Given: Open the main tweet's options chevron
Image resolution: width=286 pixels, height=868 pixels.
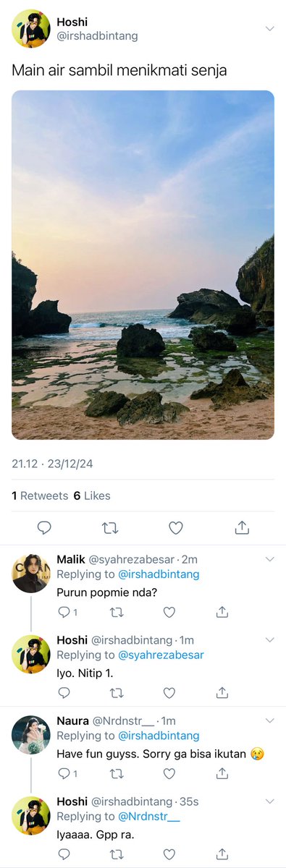Looking at the screenshot, I should 270,28.
